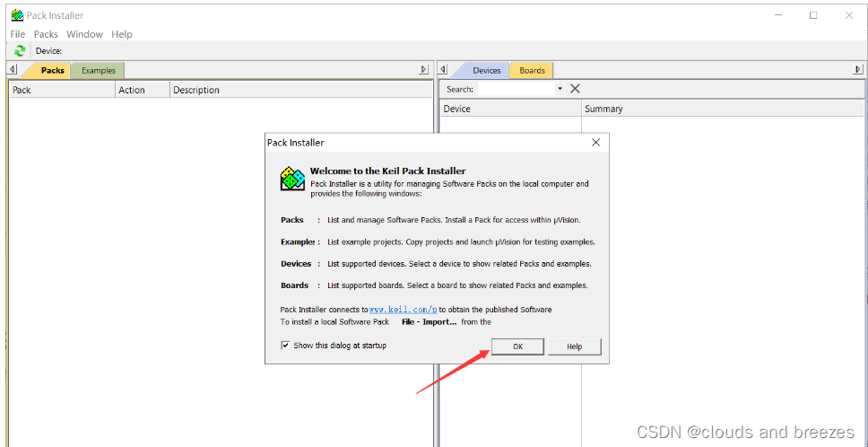Click the green refresh packs icon
Screen dimensions: 868x447
(20, 51)
